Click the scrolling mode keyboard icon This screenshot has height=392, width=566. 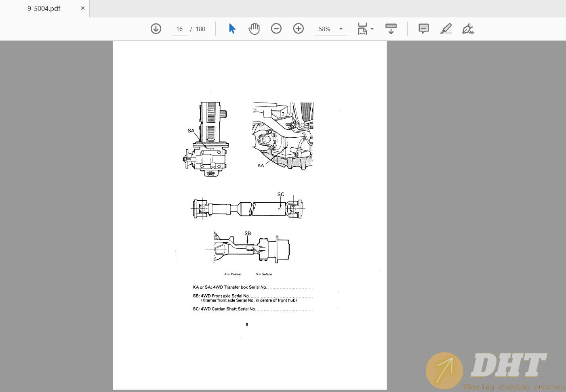tap(391, 29)
